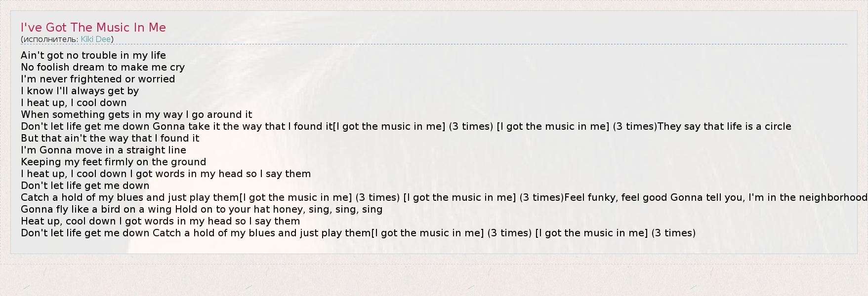Click the Kiki Dee artist link

[96, 39]
